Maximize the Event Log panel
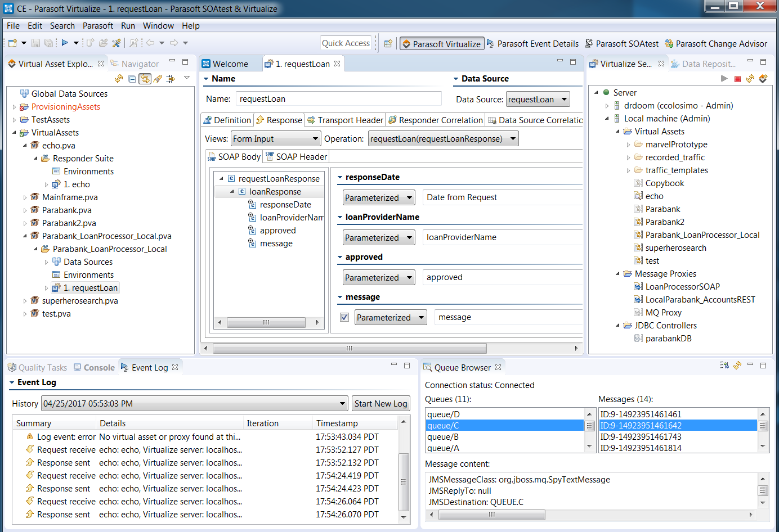This screenshot has height=532, width=779. 407,366
